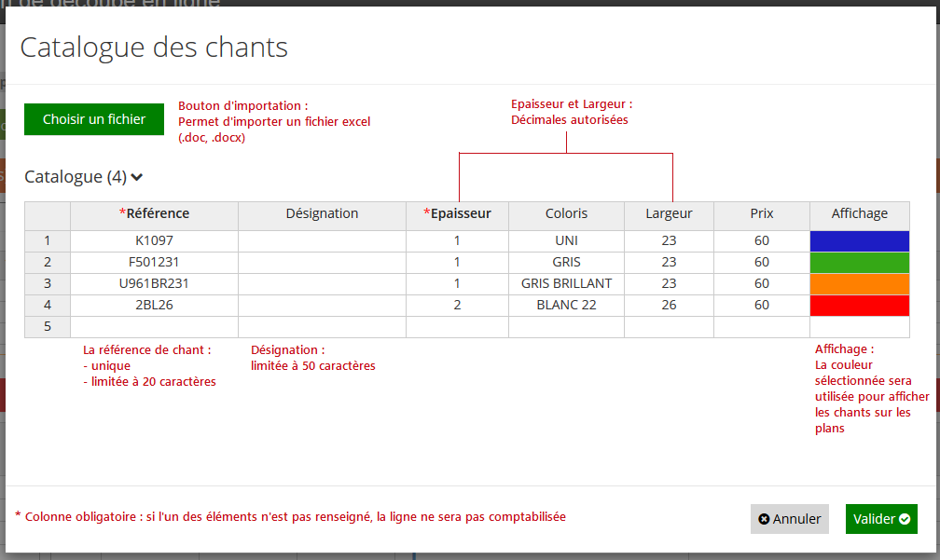Image resolution: width=940 pixels, height=560 pixels.
Task: Click the Choisir un fichier button
Action: 94,119
